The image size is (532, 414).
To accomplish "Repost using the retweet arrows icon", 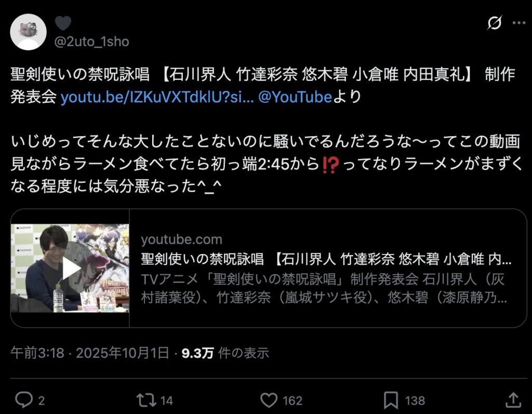I will pos(146,400).
